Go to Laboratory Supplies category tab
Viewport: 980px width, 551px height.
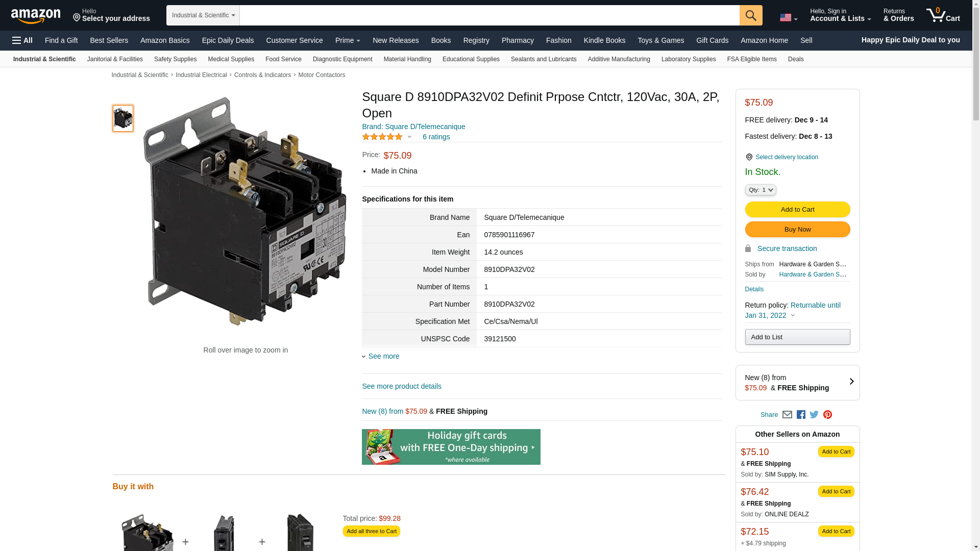coord(688,59)
